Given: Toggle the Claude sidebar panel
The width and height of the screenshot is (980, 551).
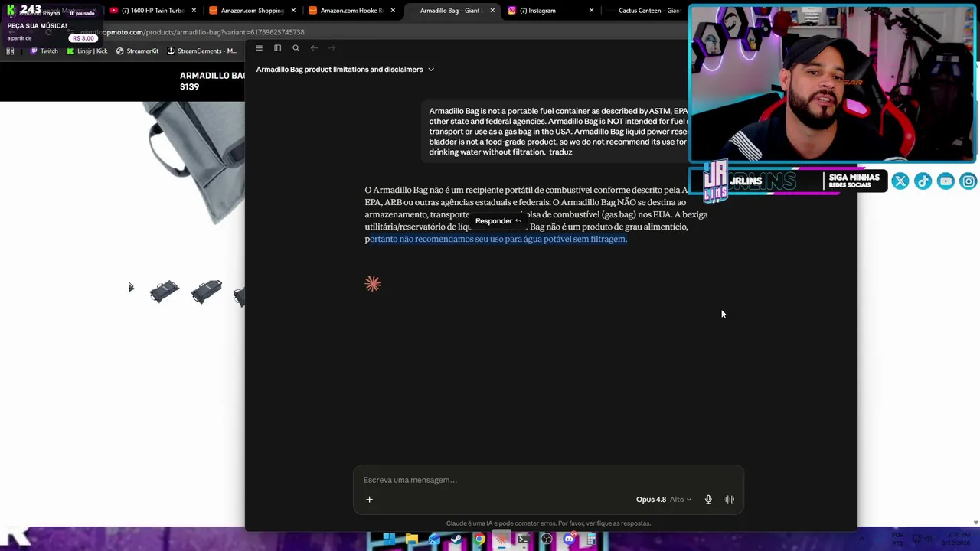Looking at the screenshot, I should tap(277, 48).
